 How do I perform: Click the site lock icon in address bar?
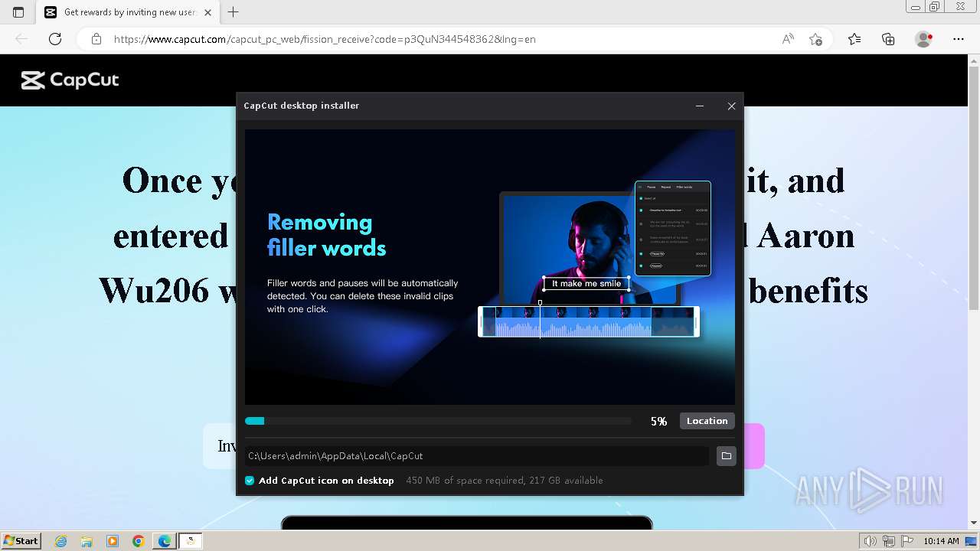click(x=96, y=39)
